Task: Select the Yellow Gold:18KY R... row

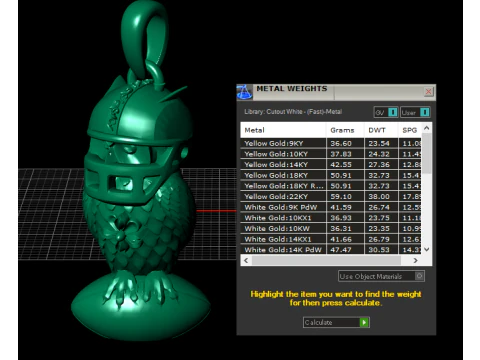Action: (x=331, y=186)
